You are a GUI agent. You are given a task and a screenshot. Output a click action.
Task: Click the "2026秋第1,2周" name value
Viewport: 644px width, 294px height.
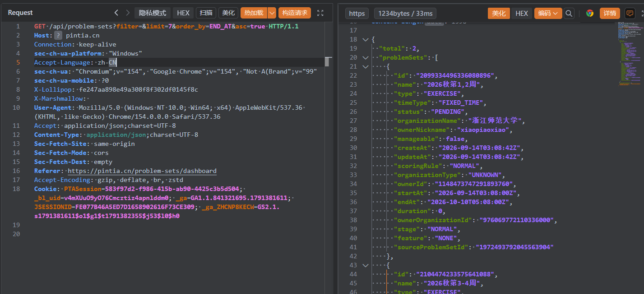(453, 84)
